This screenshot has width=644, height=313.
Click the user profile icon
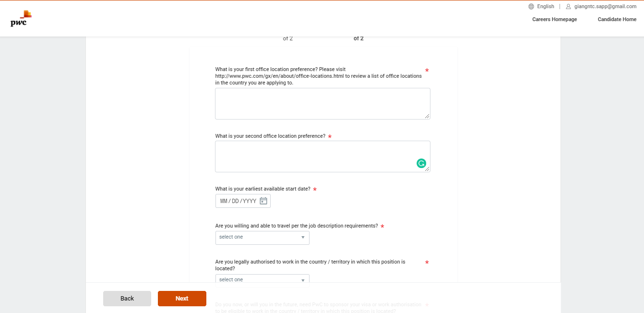(x=568, y=7)
